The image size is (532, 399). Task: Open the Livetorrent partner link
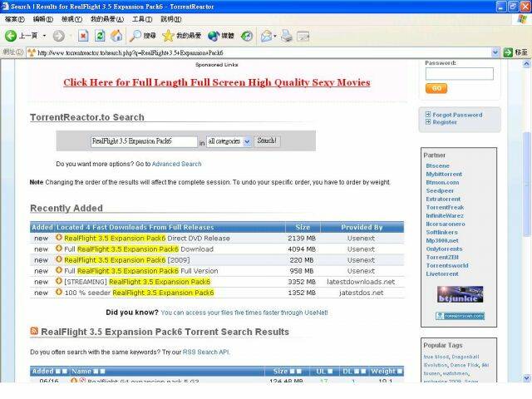coord(442,273)
